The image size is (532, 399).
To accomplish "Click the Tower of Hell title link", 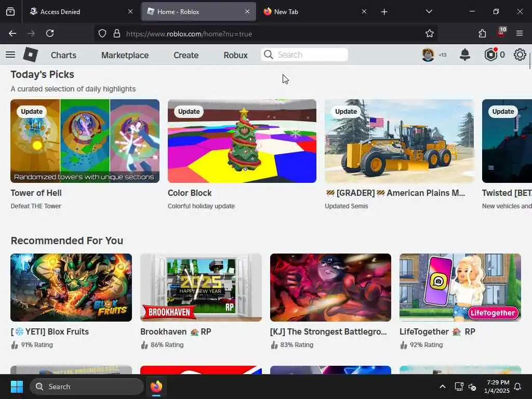I will tap(36, 193).
